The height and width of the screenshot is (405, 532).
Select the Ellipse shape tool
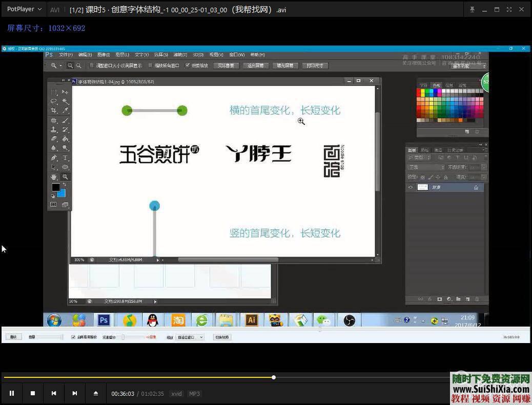coord(65,167)
